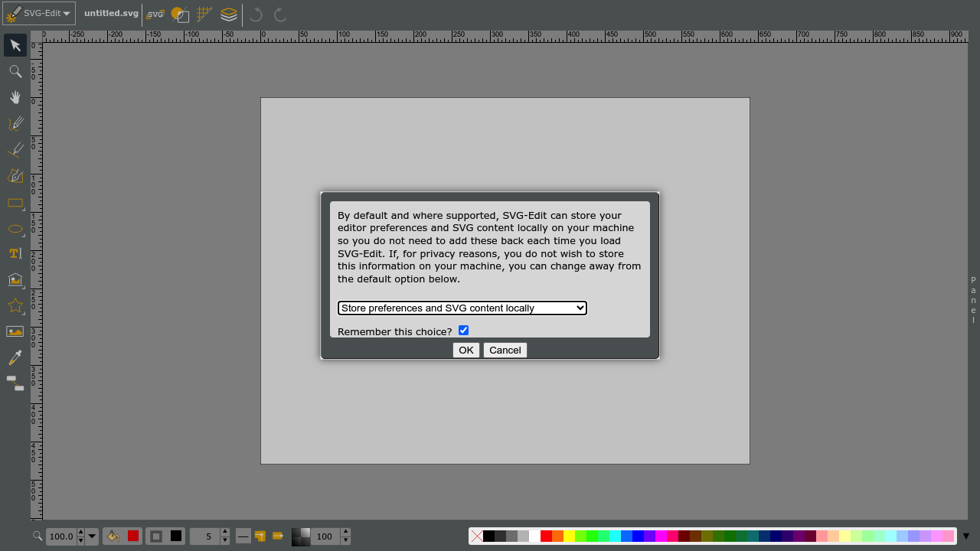Open the Layers panel icon
980x551 pixels.
(228, 14)
